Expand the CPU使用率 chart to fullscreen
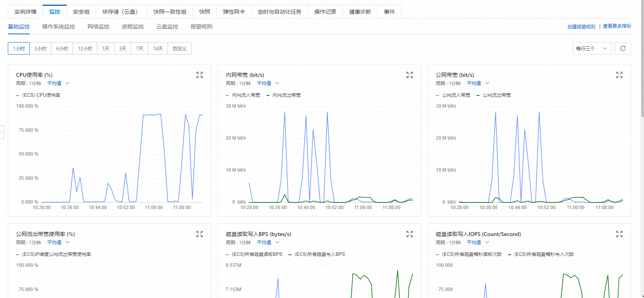The width and height of the screenshot is (644, 298). pos(200,75)
